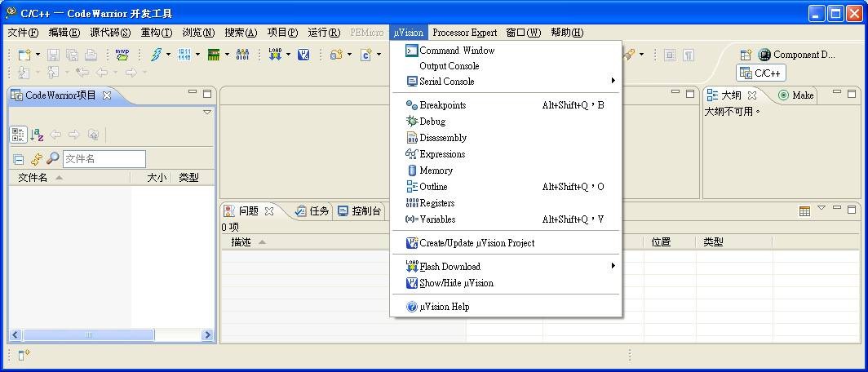Viewport: 868px width, 372px height.
Task: Click the green memory chip toolbar icon
Action: click(213, 55)
